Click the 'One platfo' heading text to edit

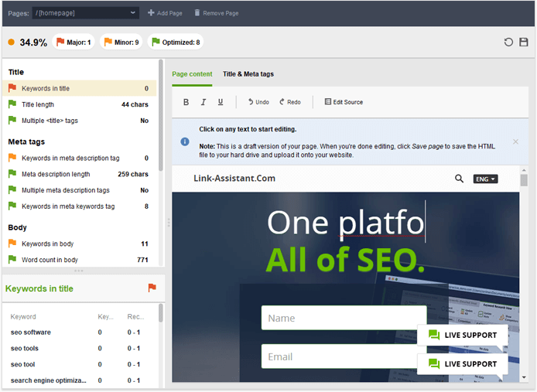(x=346, y=223)
